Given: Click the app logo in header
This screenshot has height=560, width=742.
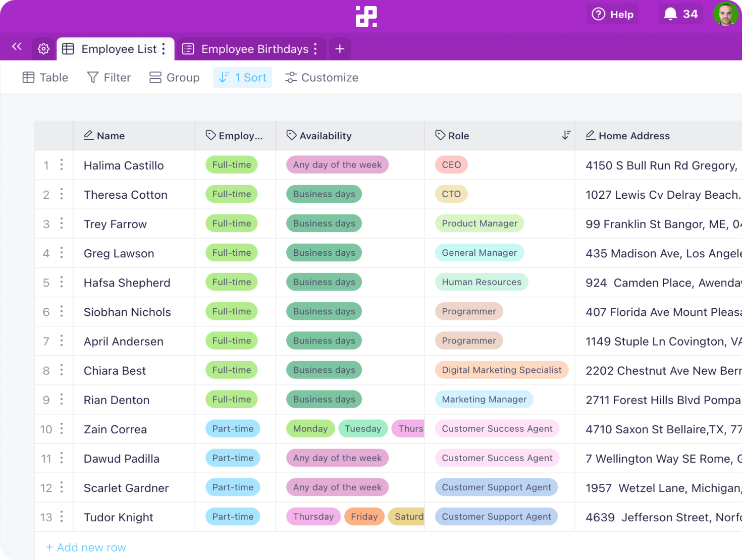Looking at the screenshot, I should click(x=366, y=16).
